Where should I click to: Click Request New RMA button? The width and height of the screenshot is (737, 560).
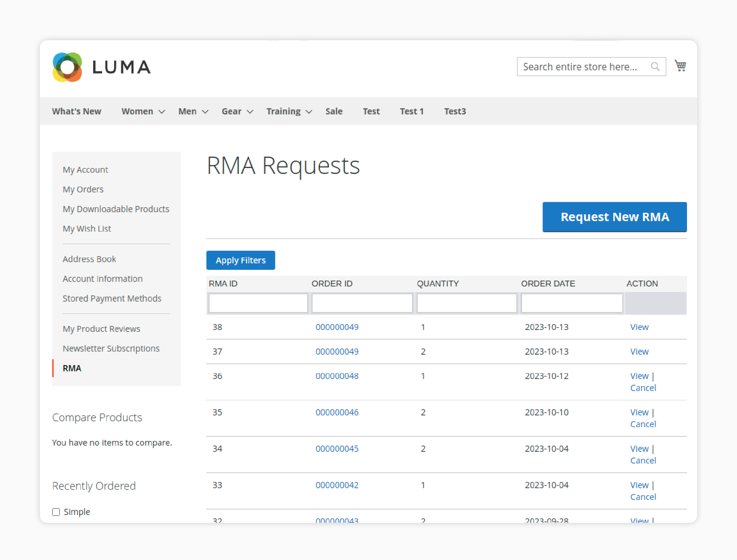tap(615, 217)
